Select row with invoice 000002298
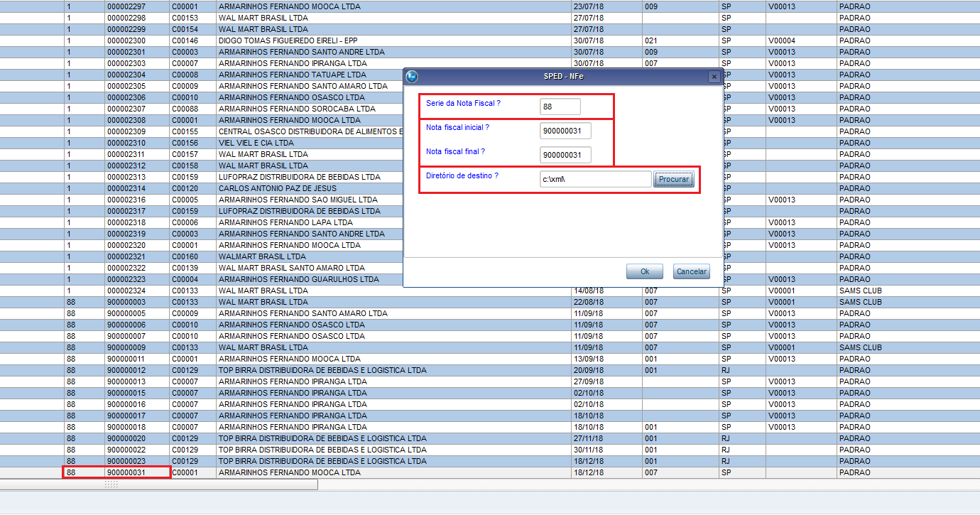Image resolution: width=980 pixels, height=515 pixels. [x=490, y=18]
